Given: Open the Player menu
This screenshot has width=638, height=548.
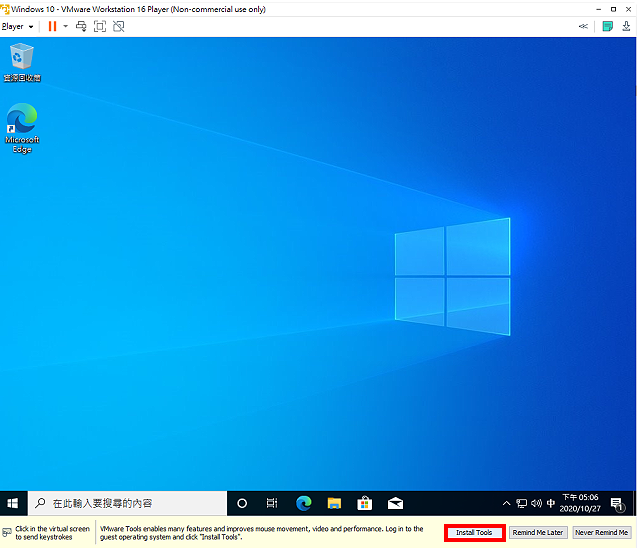Looking at the screenshot, I should point(17,26).
